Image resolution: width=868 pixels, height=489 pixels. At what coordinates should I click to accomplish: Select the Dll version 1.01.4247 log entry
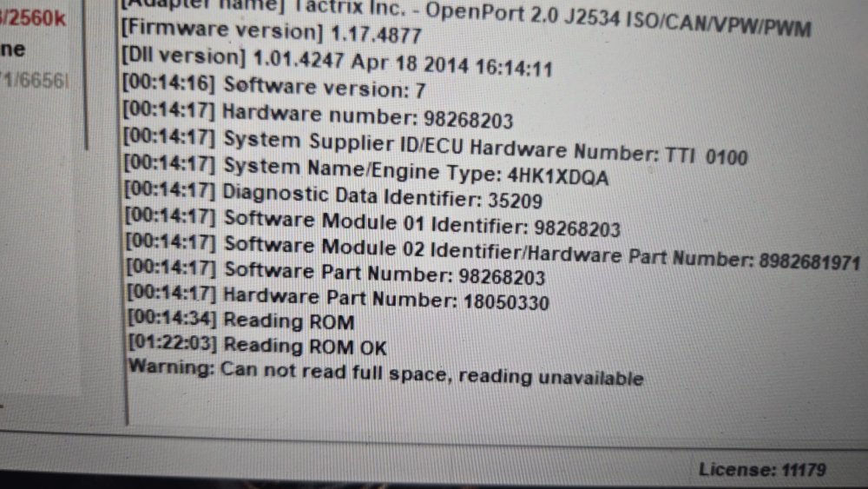[337, 62]
